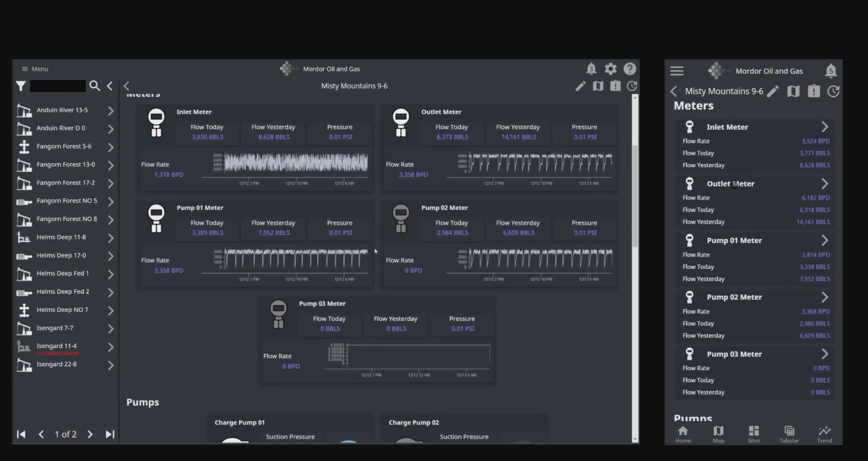Expand Inlet Meter in mobile panel
The image size is (868, 461).
click(824, 127)
